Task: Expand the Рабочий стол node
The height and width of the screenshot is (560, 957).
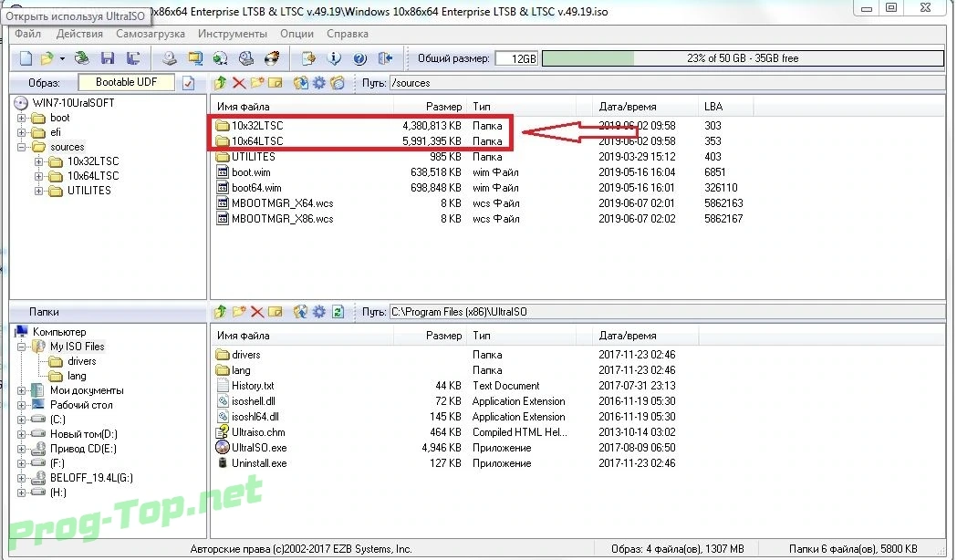Action: pos(21,405)
